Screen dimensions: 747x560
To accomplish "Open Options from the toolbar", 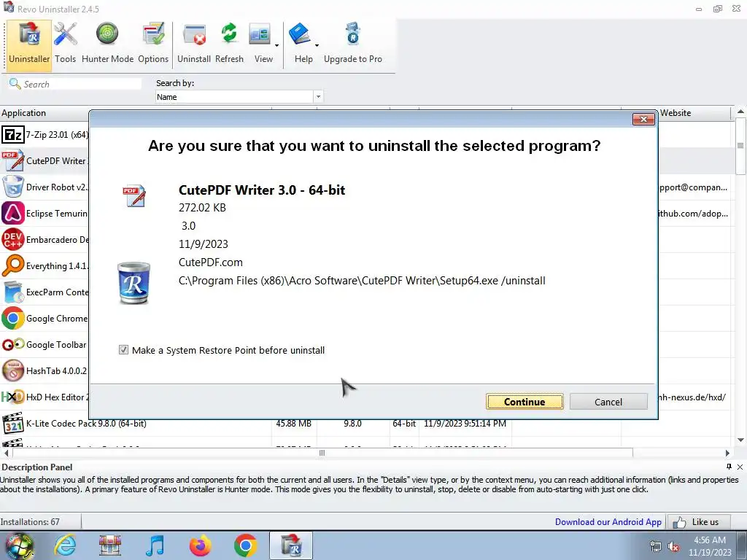I will (x=153, y=43).
